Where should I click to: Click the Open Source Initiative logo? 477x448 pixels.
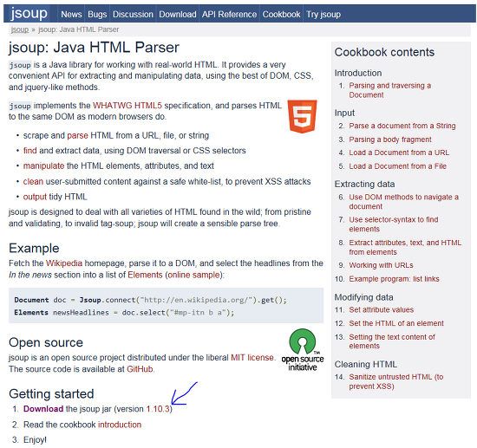point(303,349)
